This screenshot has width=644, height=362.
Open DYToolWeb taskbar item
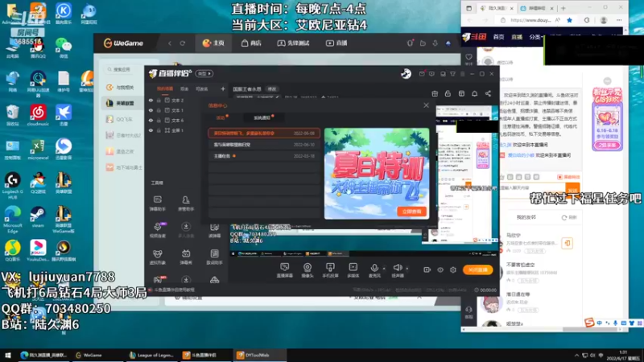(258, 355)
